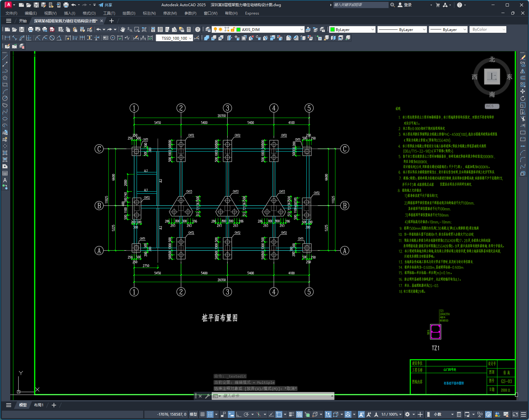Open the QuickCalc calculator icon
The height and width of the screenshot is (420, 529).
[x=189, y=29]
